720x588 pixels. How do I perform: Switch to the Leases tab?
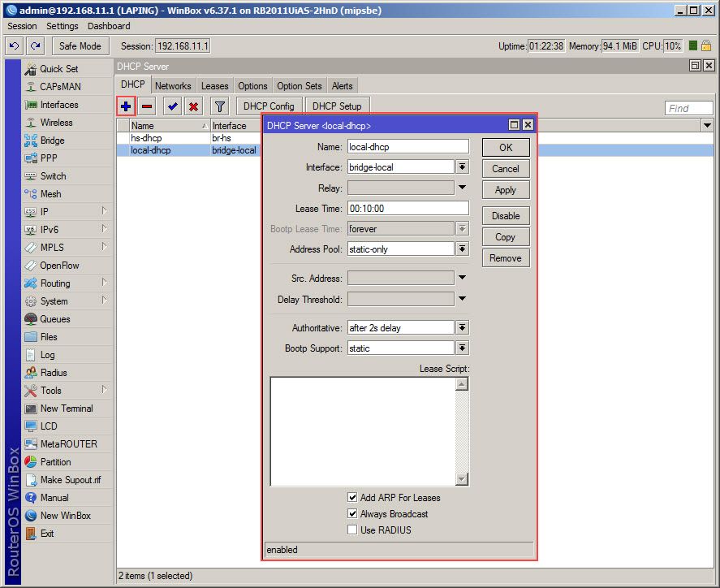215,86
